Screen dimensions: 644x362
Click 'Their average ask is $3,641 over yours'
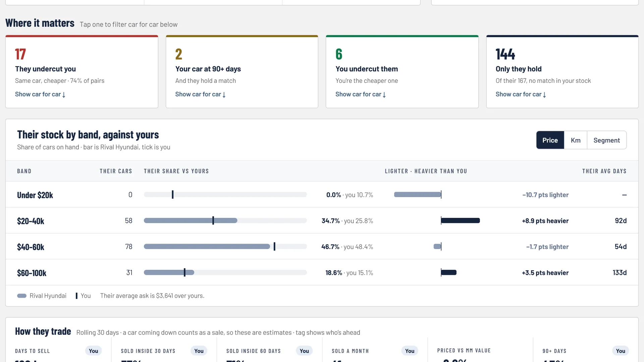(x=152, y=296)
